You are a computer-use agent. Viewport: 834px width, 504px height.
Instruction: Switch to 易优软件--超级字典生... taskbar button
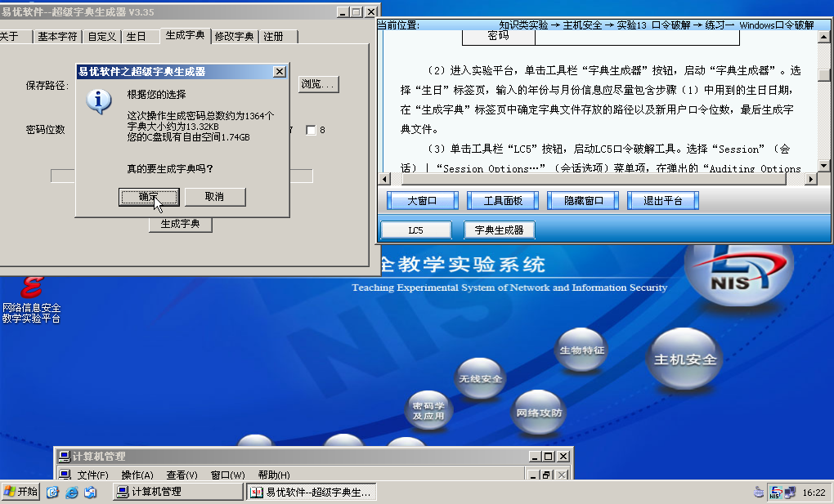pos(312,492)
